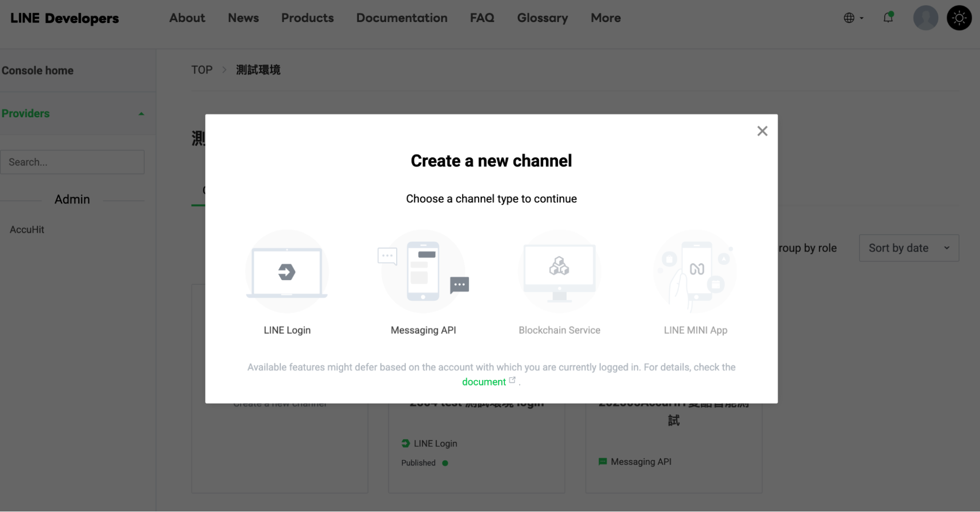Open the FAQ menu item
980x512 pixels.
coord(482,18)
